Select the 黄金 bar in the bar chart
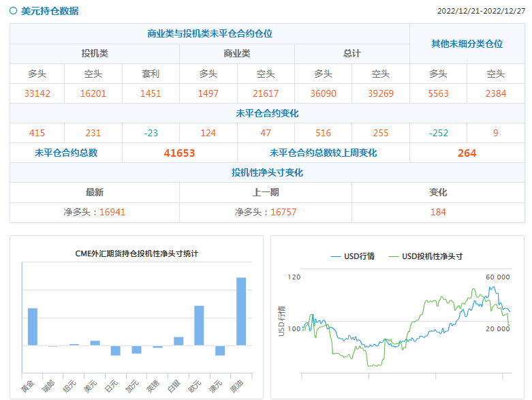Image resolution: width=532 pixels, height=400 pixels. 33,327
